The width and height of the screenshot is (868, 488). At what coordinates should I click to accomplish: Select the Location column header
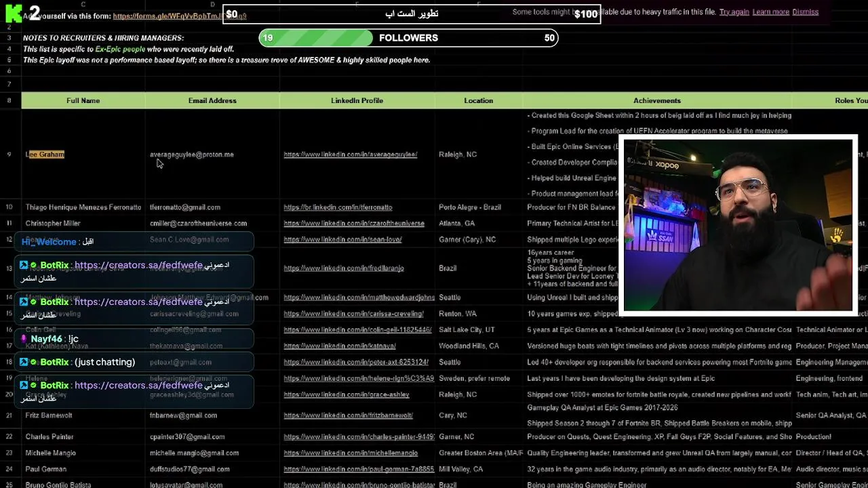coord(478,100)
